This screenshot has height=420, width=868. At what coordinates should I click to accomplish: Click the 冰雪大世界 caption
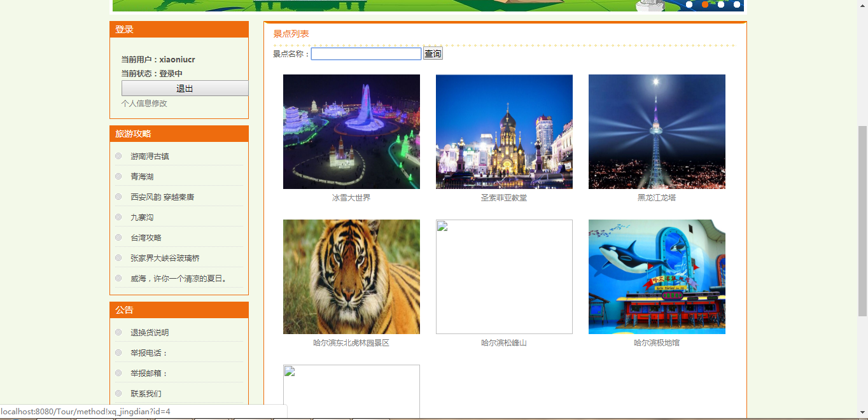tap(351, 198)
